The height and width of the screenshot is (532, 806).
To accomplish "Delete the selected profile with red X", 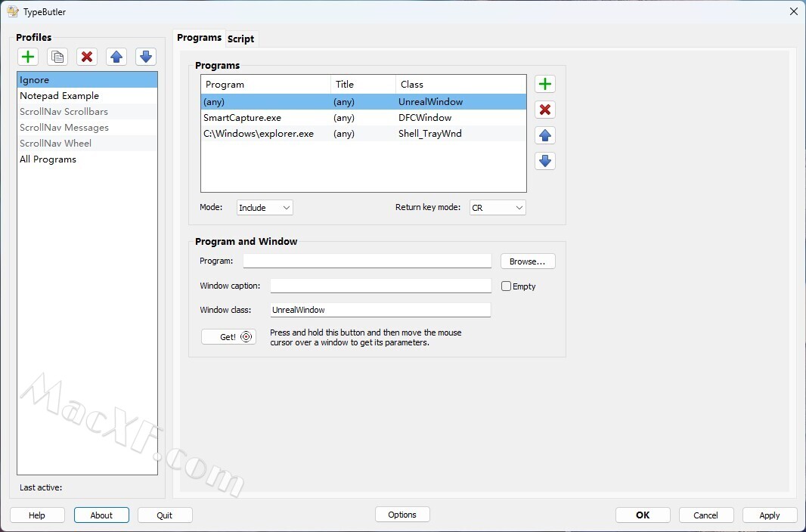I will (x=87, y=57).
